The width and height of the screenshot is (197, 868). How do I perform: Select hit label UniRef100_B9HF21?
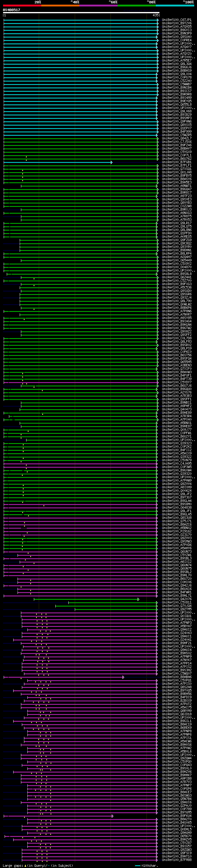point(176,643)
